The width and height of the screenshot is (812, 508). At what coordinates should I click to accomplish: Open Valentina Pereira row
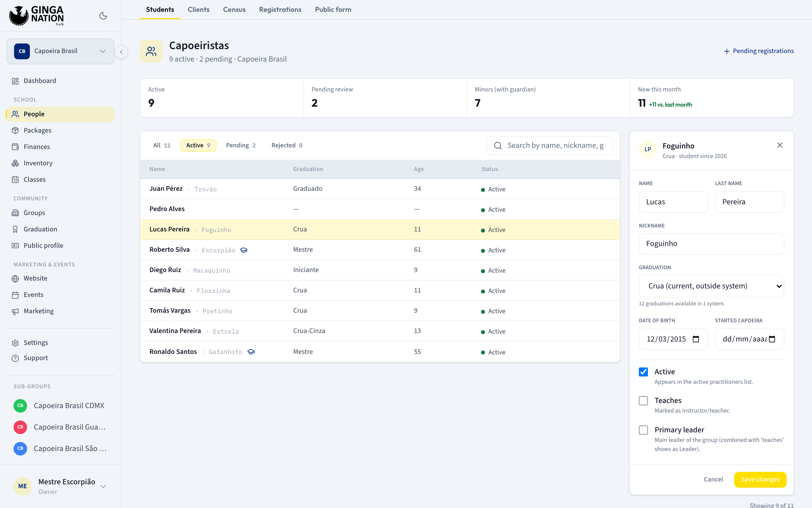tap(380, 331)
